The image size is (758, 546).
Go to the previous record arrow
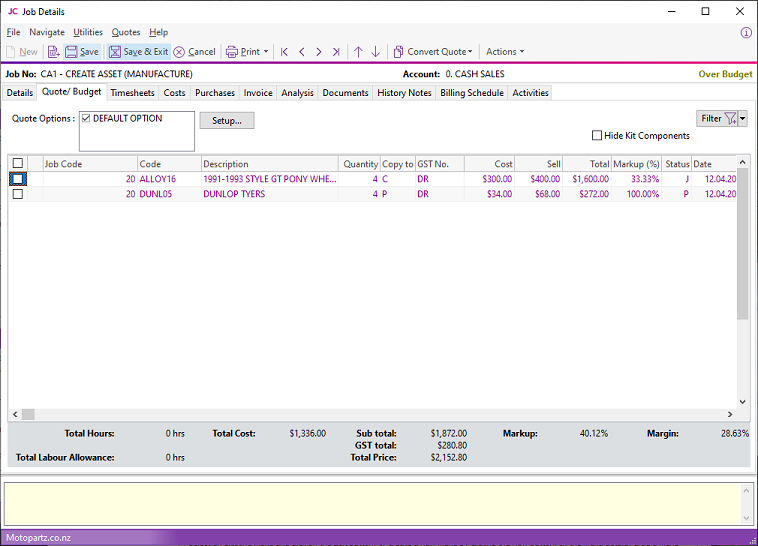point(302,52)
